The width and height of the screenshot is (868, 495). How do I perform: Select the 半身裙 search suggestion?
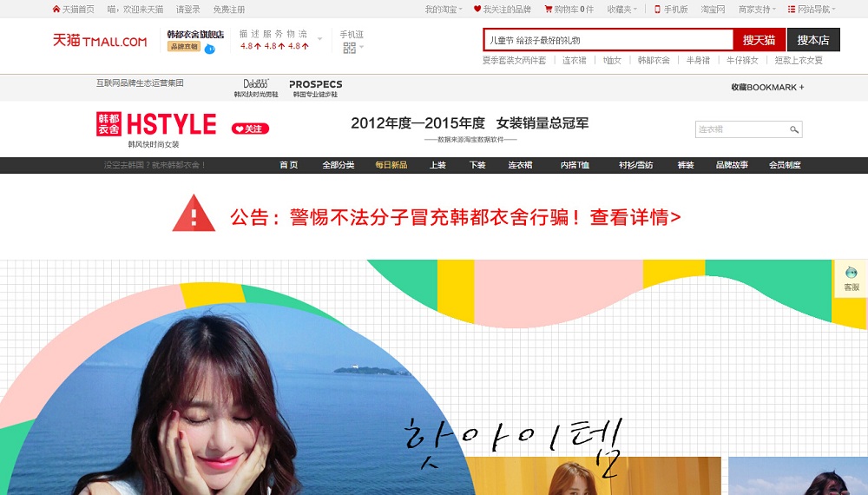pos(698,60)
